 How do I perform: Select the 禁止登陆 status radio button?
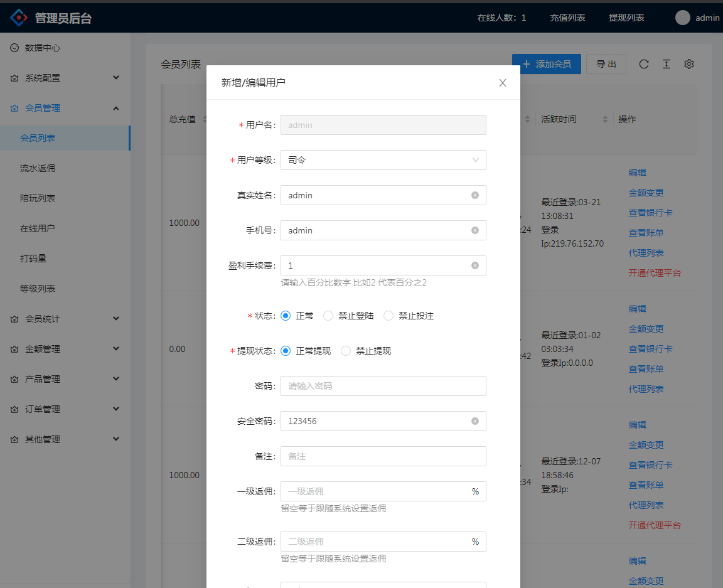click(x=328, y=316)
